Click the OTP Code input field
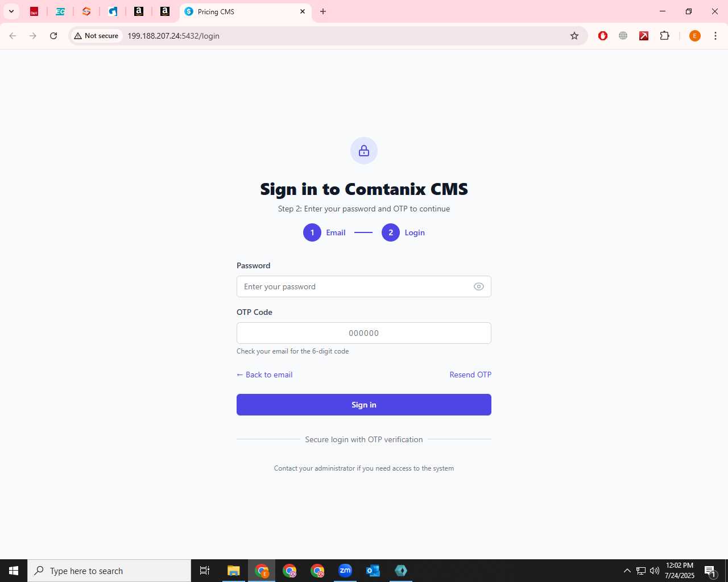 click(x=364, y=333)
